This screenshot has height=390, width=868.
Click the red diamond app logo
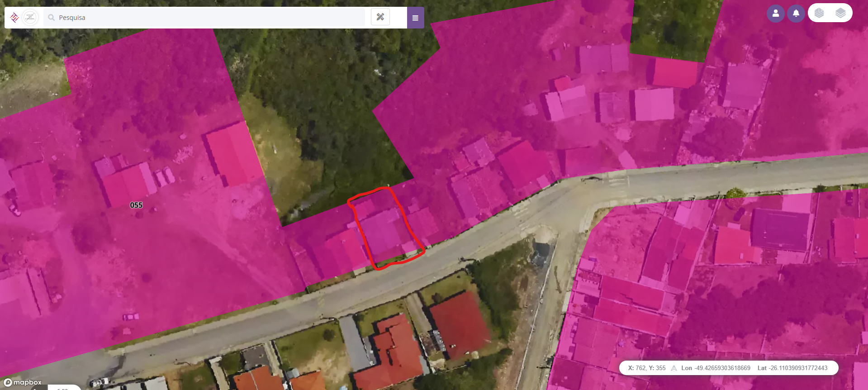[14, 18]
